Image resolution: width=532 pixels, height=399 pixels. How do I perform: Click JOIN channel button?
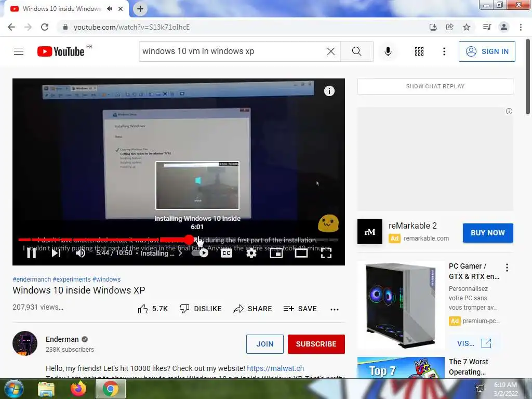click(264, 344)
